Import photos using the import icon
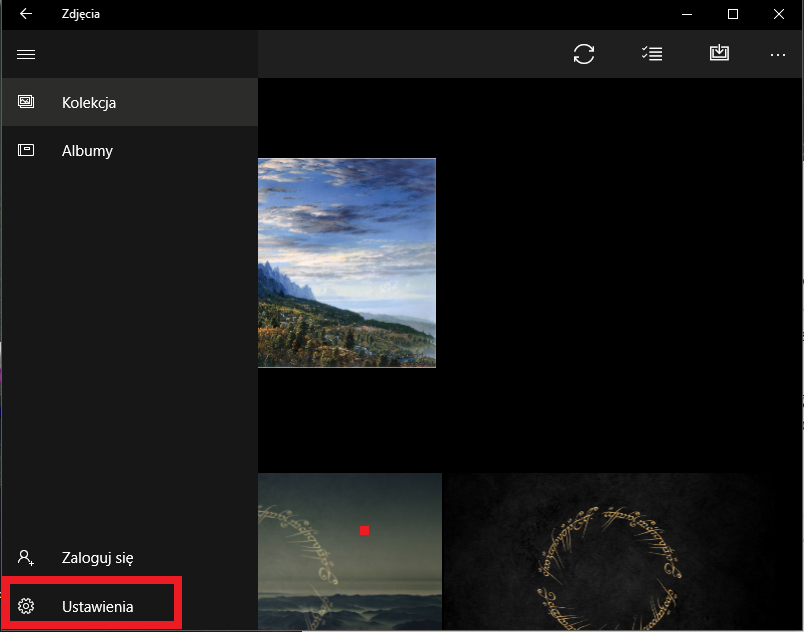This screenshot has height=632, width=804. 719,52
